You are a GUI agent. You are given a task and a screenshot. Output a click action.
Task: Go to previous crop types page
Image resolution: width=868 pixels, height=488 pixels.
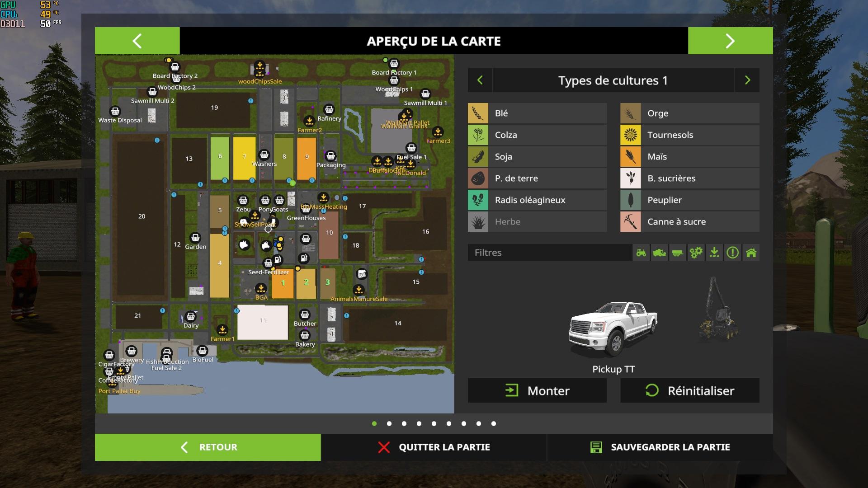pos(480,80)
